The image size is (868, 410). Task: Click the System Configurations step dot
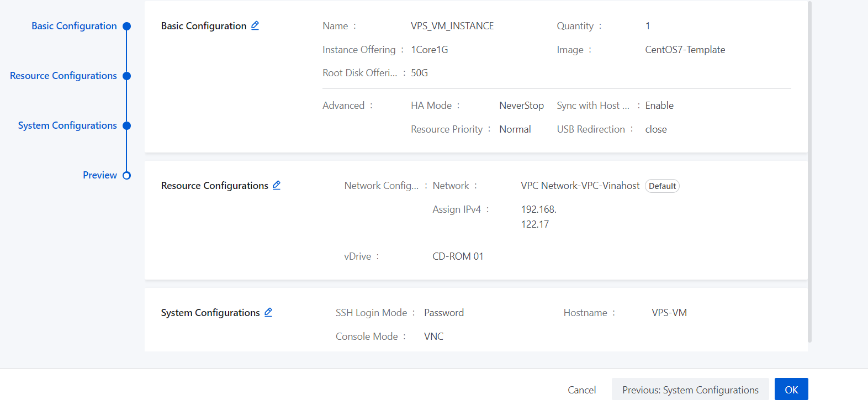pos(126,126)
